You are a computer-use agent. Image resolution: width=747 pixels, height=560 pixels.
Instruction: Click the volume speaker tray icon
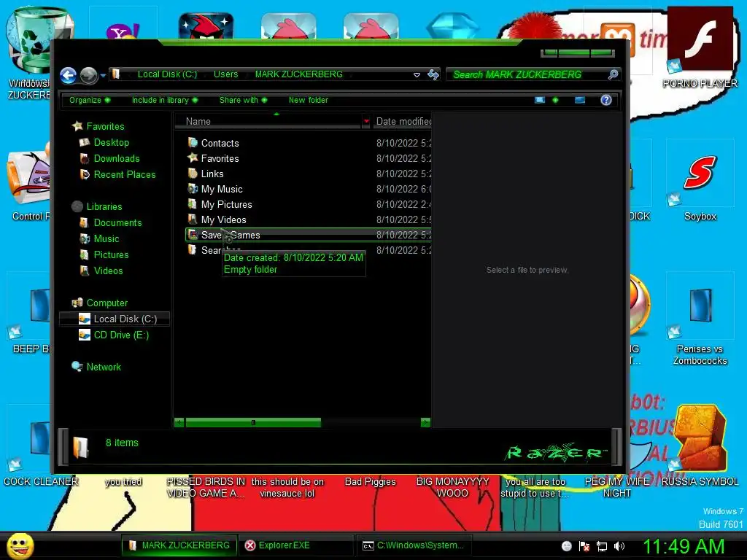pos(619,546)
